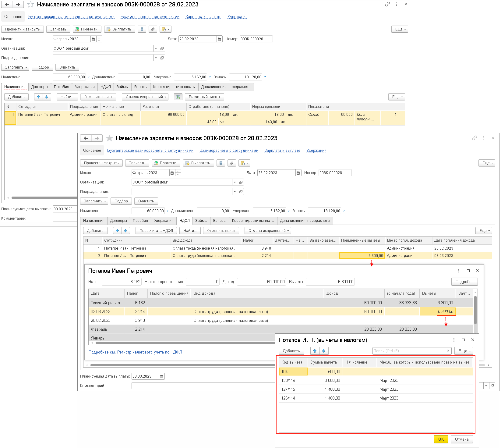501x448 pixels.
Task: Star the rear window document as favorite
Action: pos(30,5)
